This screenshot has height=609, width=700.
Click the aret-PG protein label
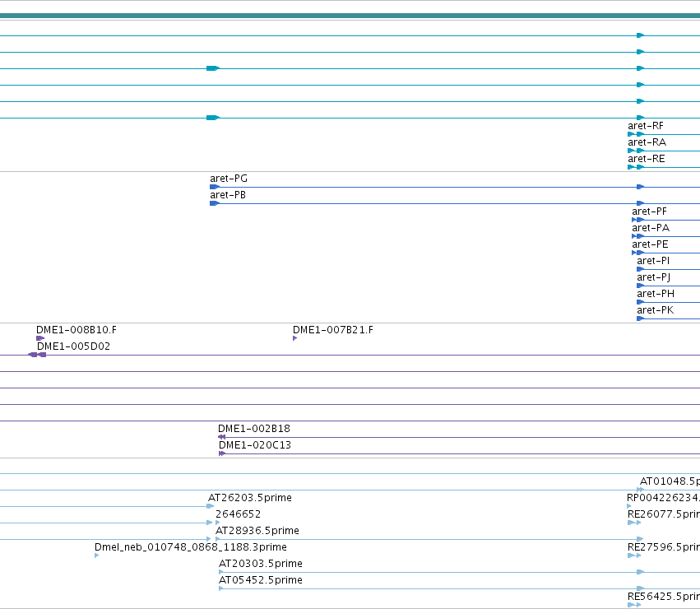tap(229, 179)
